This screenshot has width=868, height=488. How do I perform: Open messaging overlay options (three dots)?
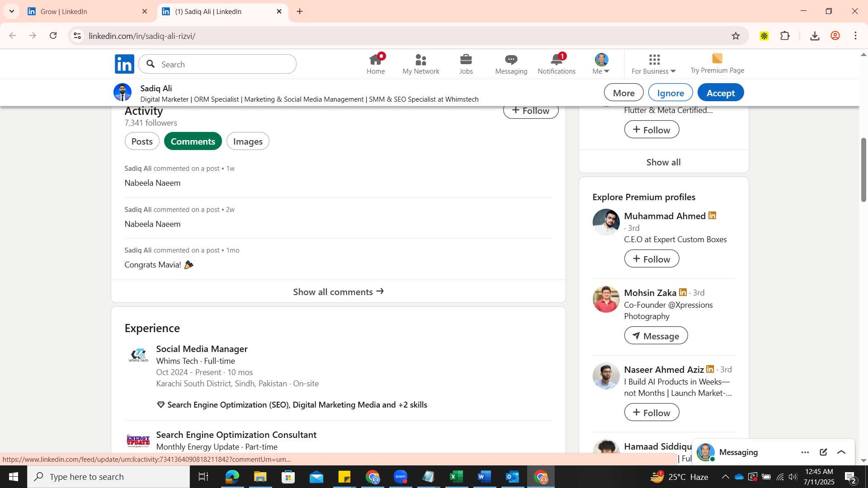point(805,452)
